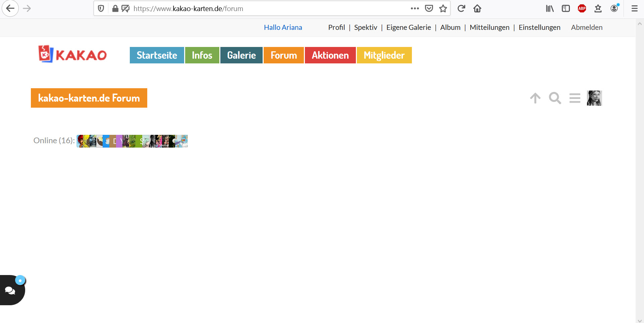
Task: Click the forum search magnifier icon
Action: pos(555,98)
